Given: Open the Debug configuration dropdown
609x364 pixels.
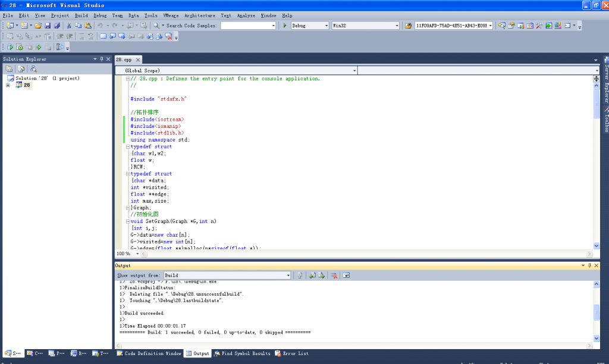Looking at the screenshot, I should click(327, 26).
